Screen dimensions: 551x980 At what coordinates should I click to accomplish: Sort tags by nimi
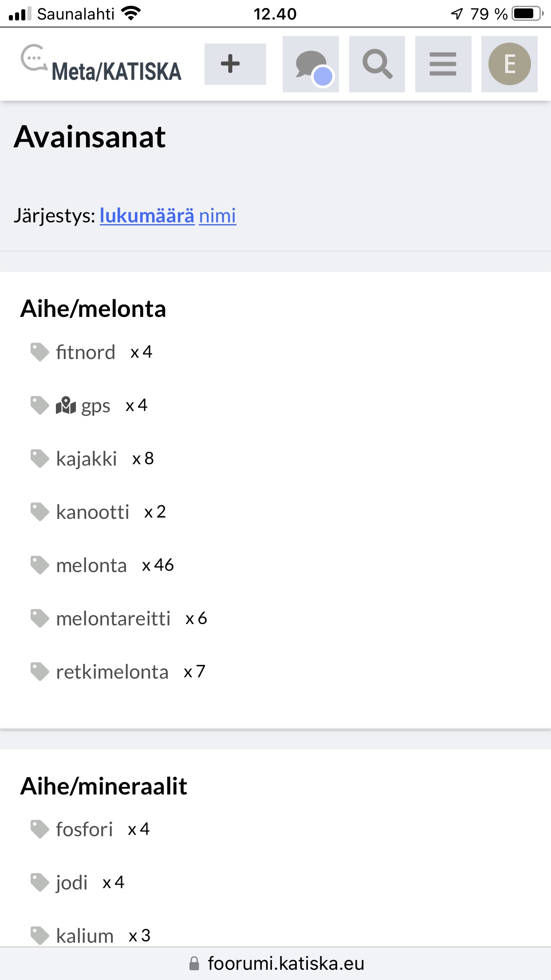(217, 216)
